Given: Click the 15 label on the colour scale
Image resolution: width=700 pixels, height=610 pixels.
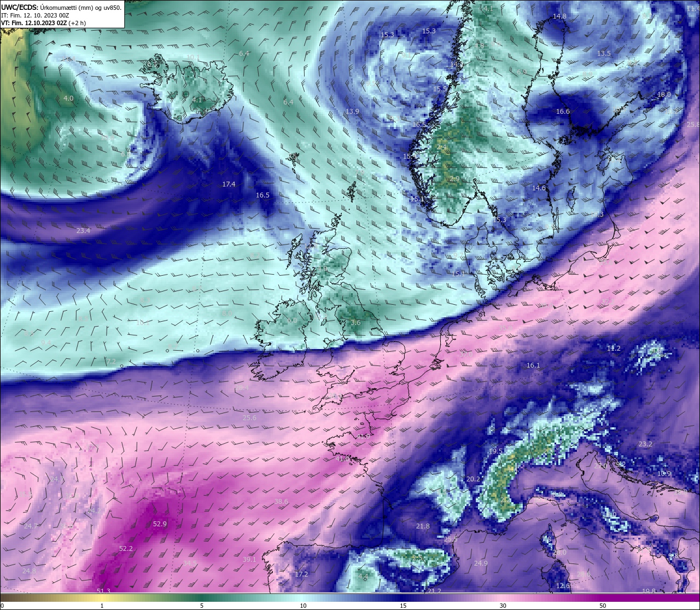Looking at the screenshot, I should (x=402, y=606).
